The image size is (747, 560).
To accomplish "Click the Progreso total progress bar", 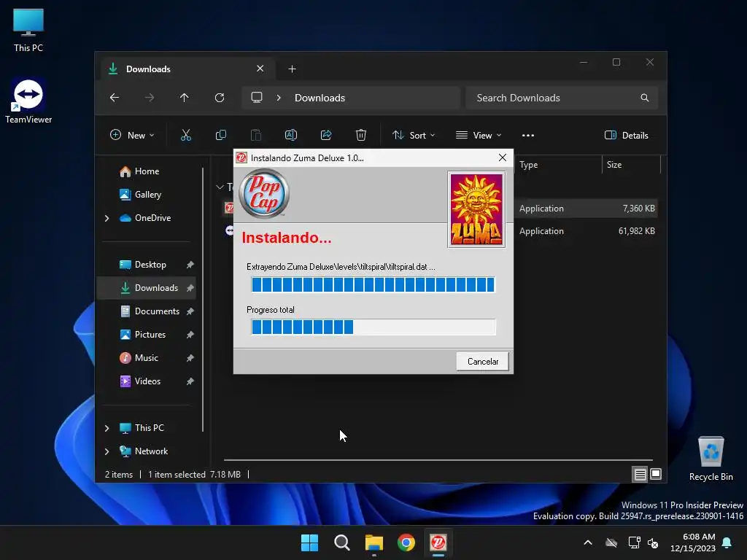I will tap(373, 327).
